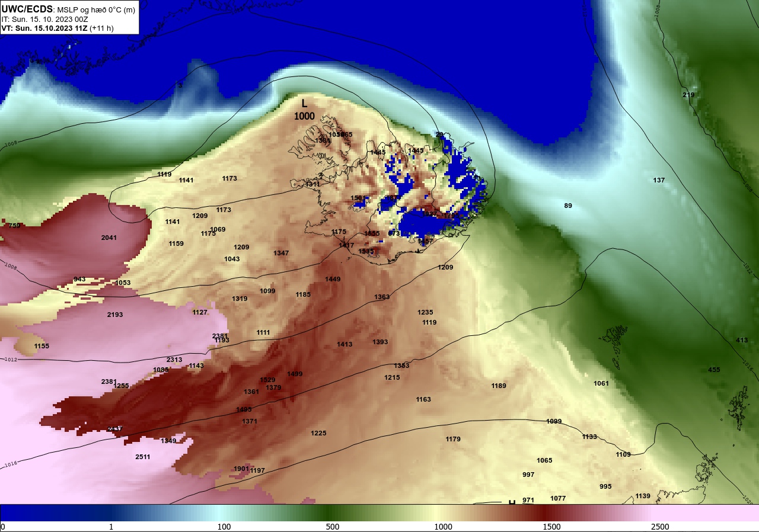Click the map value "413"

pyautogui.click(x=742, y=340)
